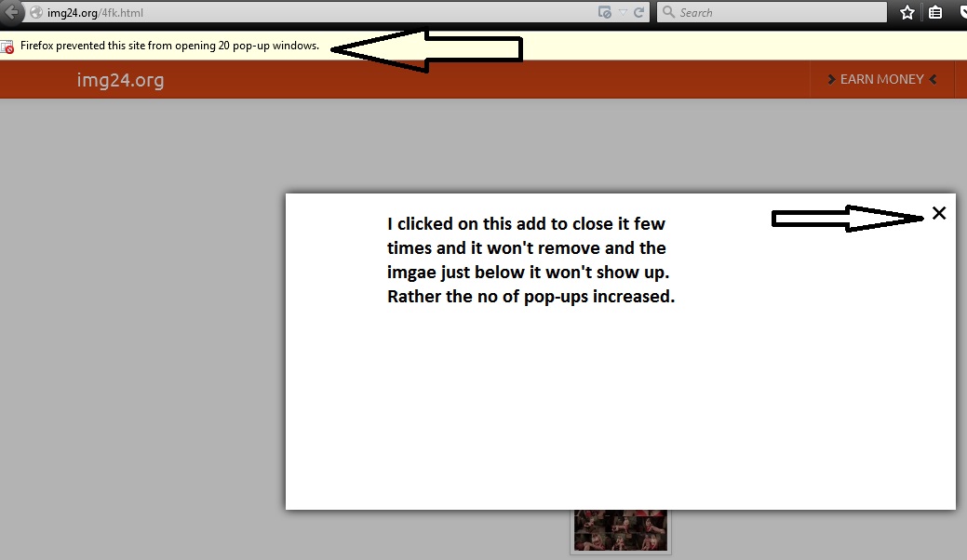Screen dimensions: 967x560
Task: Bookmark this page with the star icon
Action: (x=907, y=12)
